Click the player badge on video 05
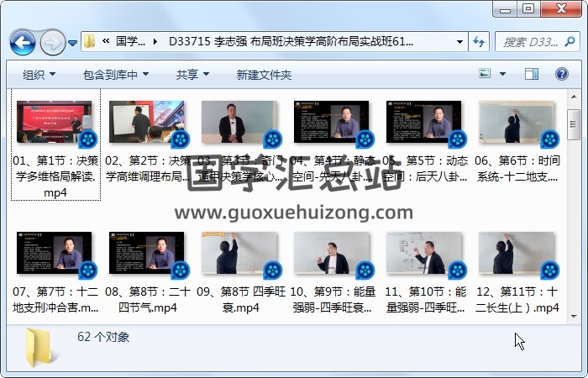This screenshot has width=588, height=378. [x=458, y=139]
